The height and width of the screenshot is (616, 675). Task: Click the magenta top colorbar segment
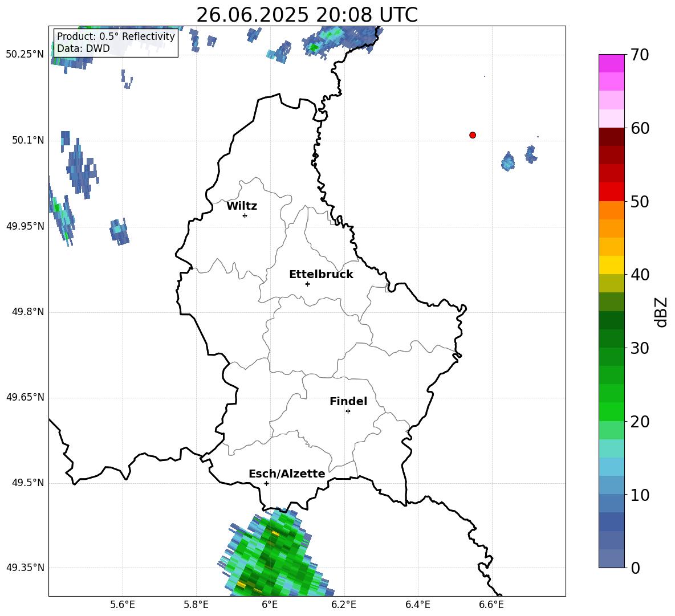[x=612, y=63]
